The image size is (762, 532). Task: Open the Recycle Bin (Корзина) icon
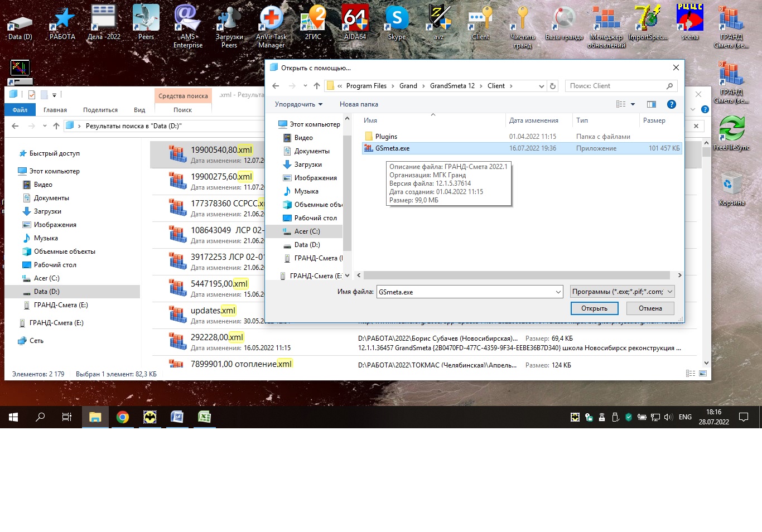click(x=731, y=187)
